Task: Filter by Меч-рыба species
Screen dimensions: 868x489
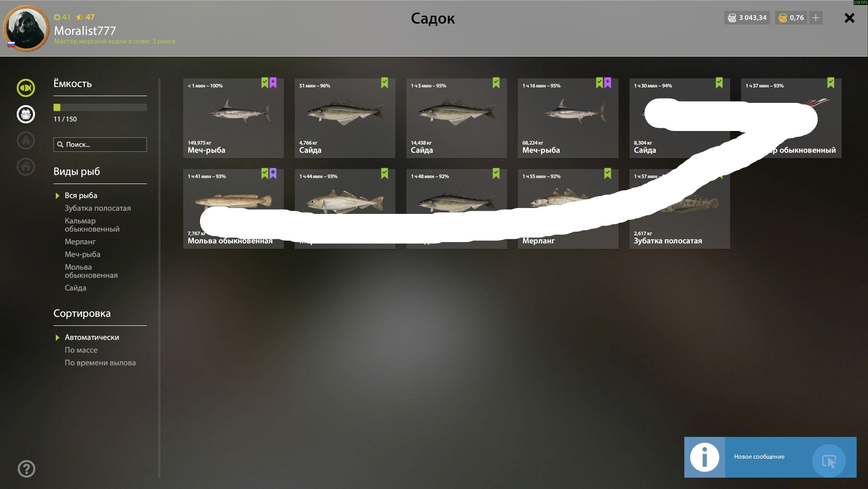Action: [x=83, y=254]
